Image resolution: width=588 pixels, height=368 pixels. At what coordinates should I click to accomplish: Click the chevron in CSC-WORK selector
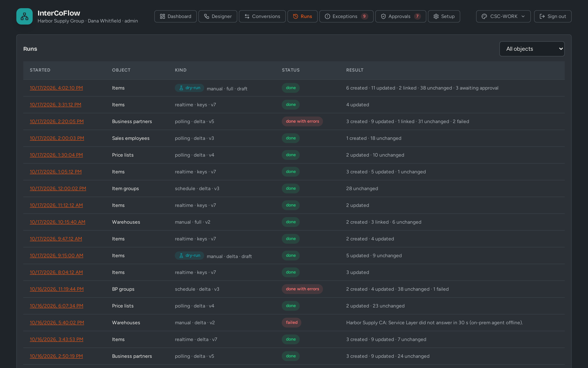coord(523,16)
